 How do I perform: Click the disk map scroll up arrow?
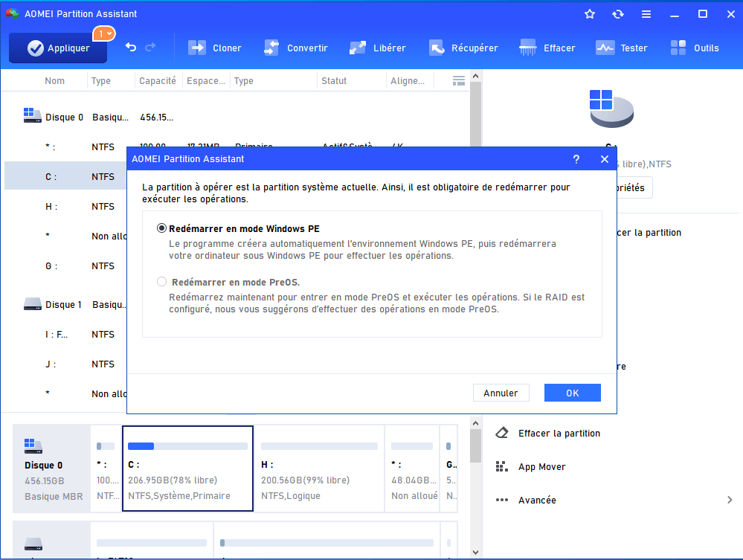pyautogui.click(x=476, y=423)
